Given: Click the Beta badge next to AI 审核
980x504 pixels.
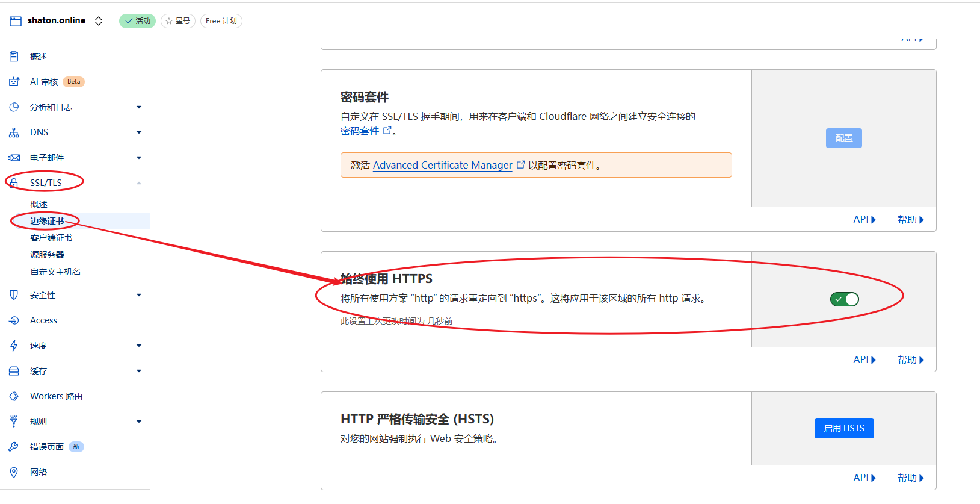Looking at the screenshot, I should coord(73,82).
